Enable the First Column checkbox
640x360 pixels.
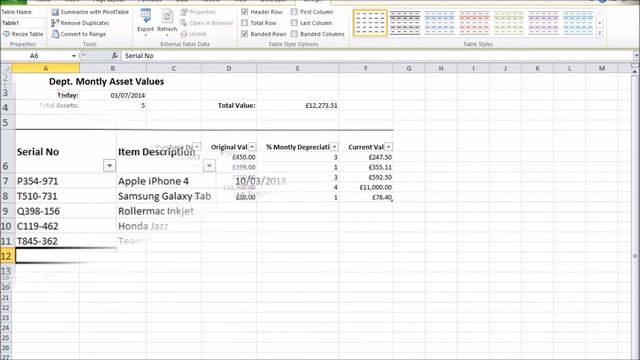294,12
